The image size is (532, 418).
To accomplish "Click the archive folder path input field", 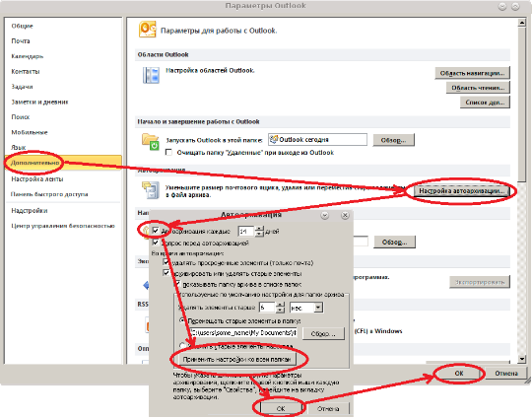I will point(243,333).
